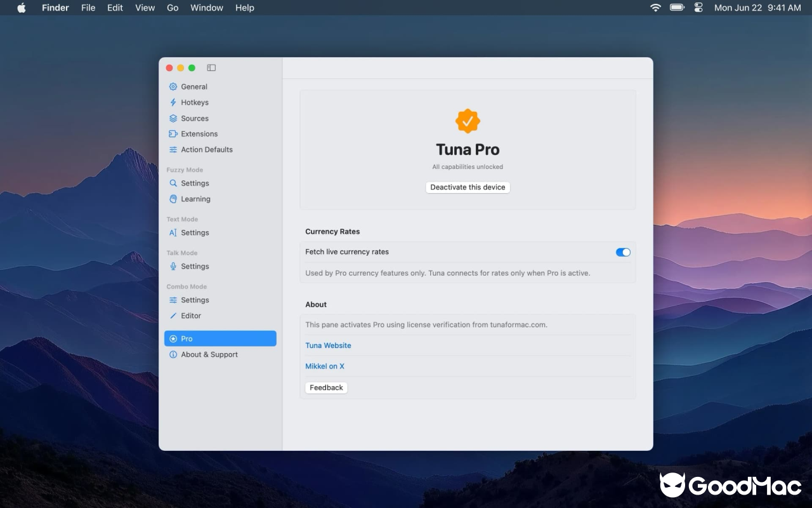
Task: Click Deactivate this device button
Action: [x=468, y=187]
